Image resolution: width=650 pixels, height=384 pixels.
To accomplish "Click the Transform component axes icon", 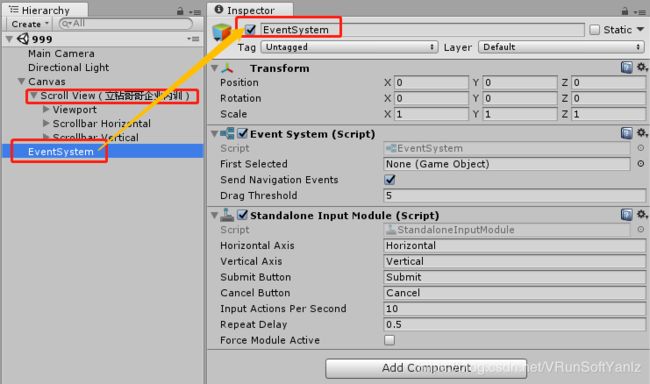I will click(x=227, y=68).
